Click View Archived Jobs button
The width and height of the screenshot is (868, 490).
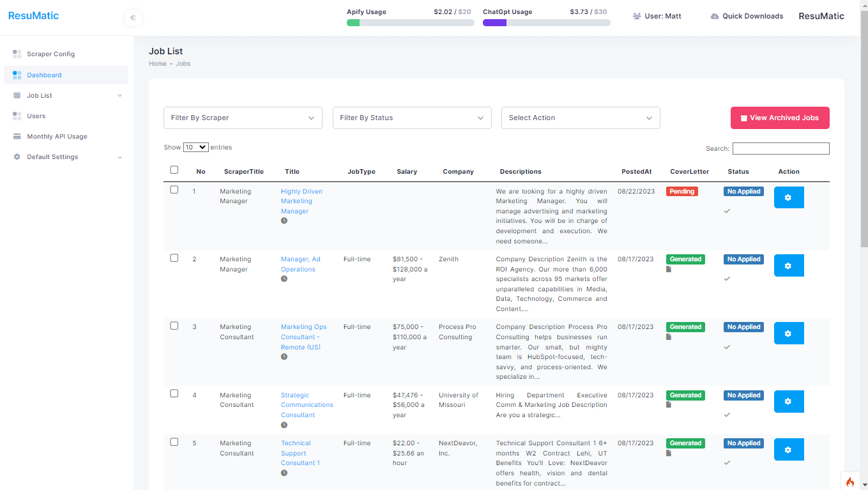[780, 118]
